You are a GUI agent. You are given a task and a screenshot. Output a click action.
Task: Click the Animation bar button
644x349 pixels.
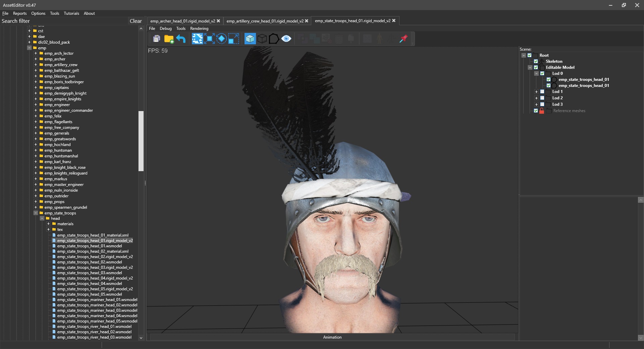coord(332,337)
